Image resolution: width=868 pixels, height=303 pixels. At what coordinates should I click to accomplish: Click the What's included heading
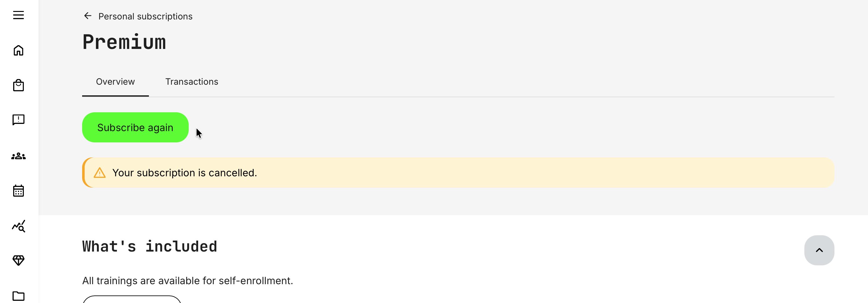(150, 246)
